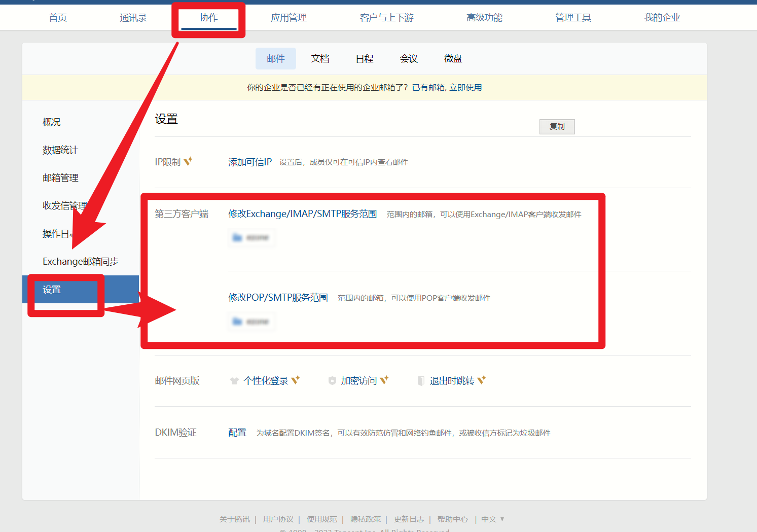The height and width of the screenshot is (532, 757).
Task: Click 配置 next to DKIM验证
Action: (237, 433)
